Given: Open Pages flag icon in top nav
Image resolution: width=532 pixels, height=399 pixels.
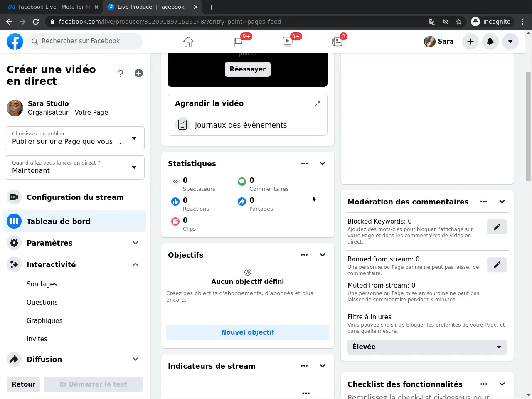Looking at the screenshot, I should point(238,41).
